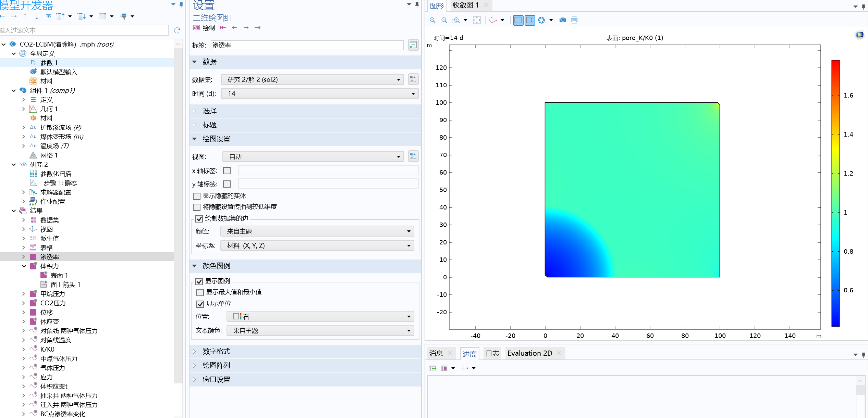Viewport: 868px width, 418px height.
Task: Expand the 数字格式 section
Action: click(216, 352)
